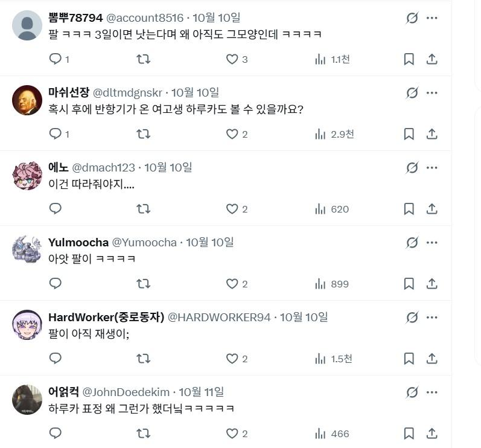Reply to 뽐뿌78794's tweet
The image size is (481, 448).
pos(56,59)
